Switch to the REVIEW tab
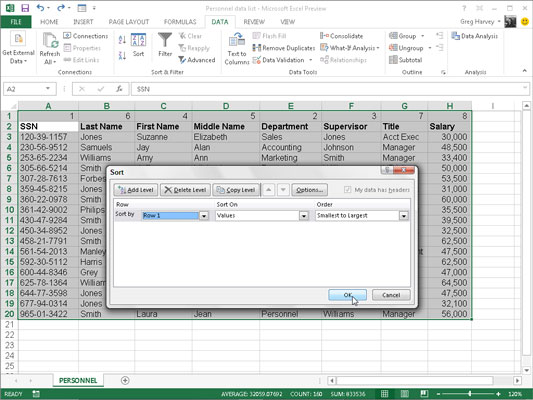533x400 pixels. (x=254, y=22)
